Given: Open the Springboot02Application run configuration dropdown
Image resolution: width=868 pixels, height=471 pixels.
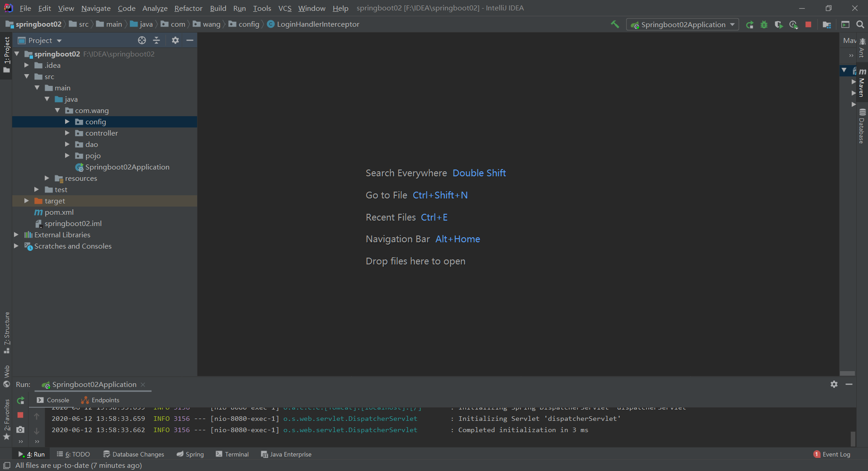Looking at the screenshot, I should tap(683, 25).
